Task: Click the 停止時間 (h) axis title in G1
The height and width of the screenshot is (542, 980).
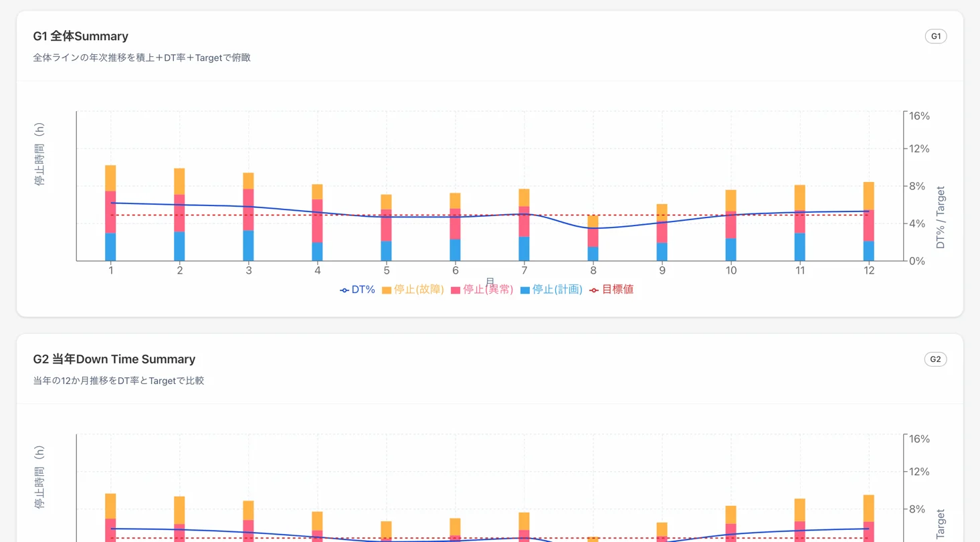Action: (x=40, y=155)
